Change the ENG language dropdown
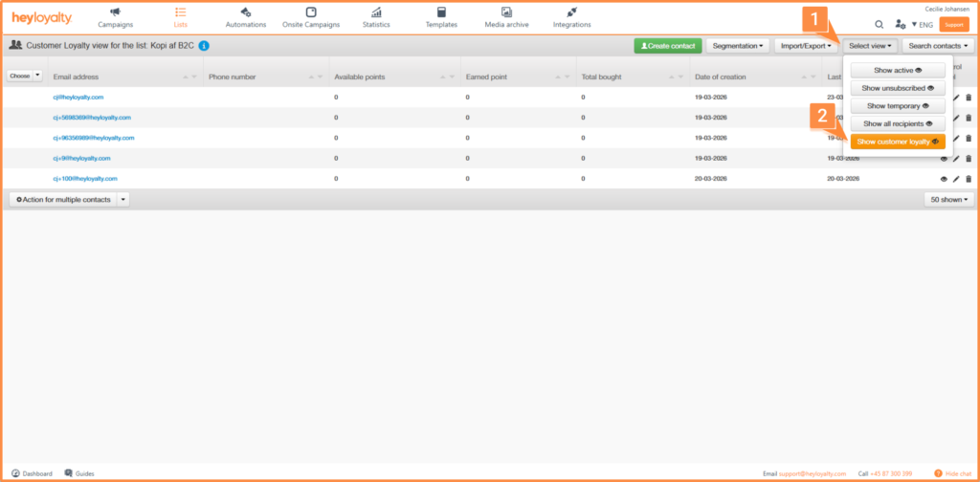This screenshot has width=980, height=482. (923, 25)
